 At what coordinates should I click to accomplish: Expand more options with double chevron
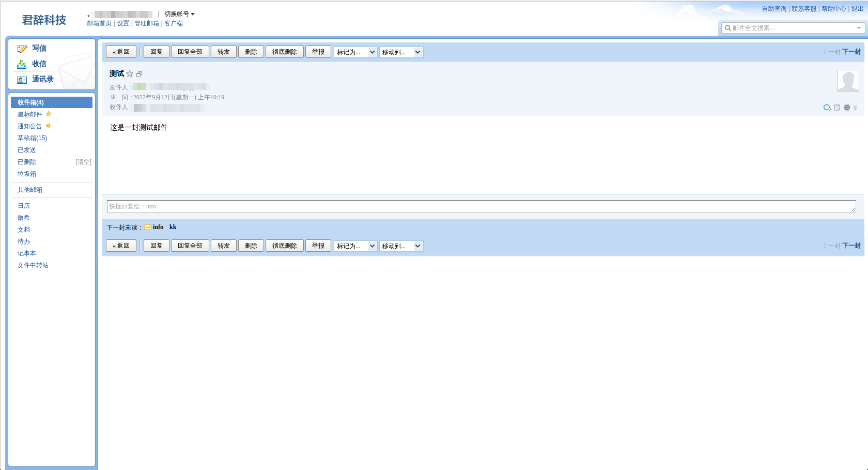click(855, 108)
